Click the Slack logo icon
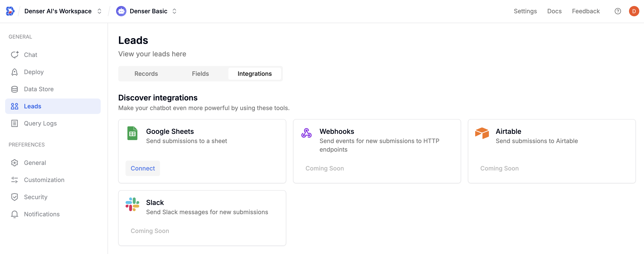 tap(132, 204)
